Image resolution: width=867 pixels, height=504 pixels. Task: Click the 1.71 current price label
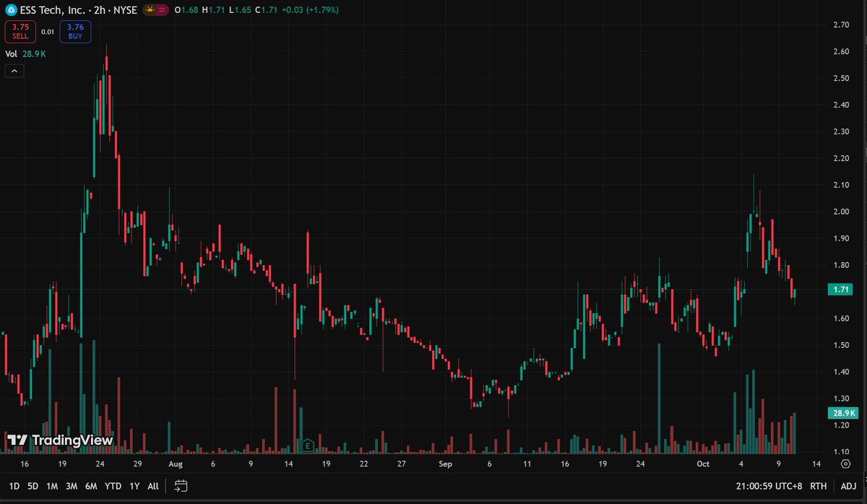click(840, 289)
